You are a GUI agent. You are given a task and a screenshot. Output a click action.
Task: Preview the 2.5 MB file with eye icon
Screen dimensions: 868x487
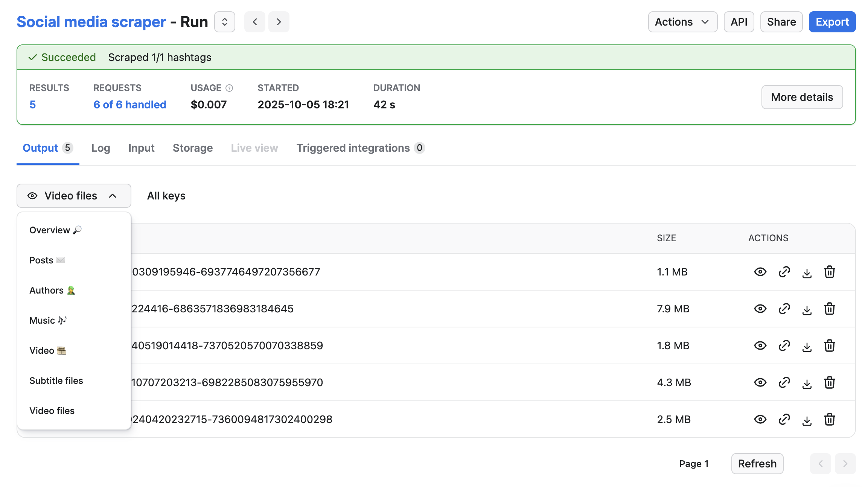tap(760, 419)
